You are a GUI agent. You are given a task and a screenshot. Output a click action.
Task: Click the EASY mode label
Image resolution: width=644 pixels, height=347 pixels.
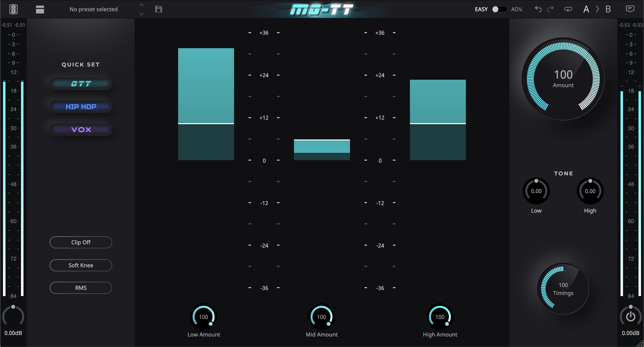[481, 9]
